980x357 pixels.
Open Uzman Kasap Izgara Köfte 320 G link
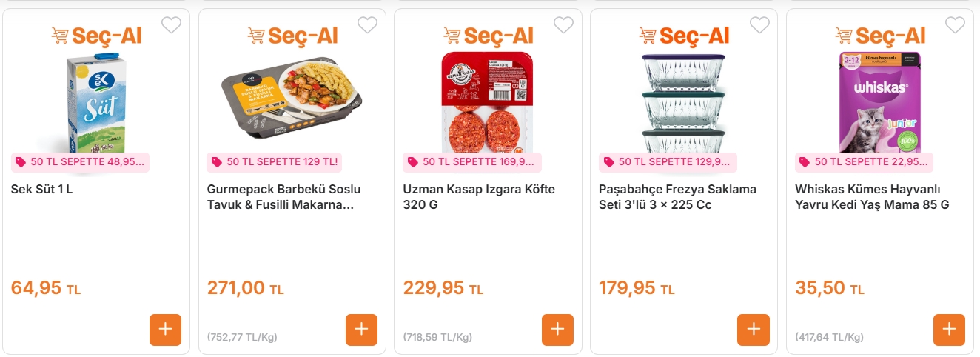[x=478, y=196]
